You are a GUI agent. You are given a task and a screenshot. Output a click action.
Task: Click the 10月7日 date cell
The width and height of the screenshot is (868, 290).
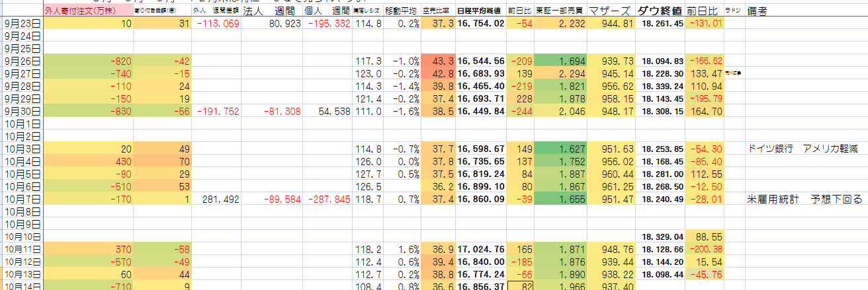[x=21, y=199]
